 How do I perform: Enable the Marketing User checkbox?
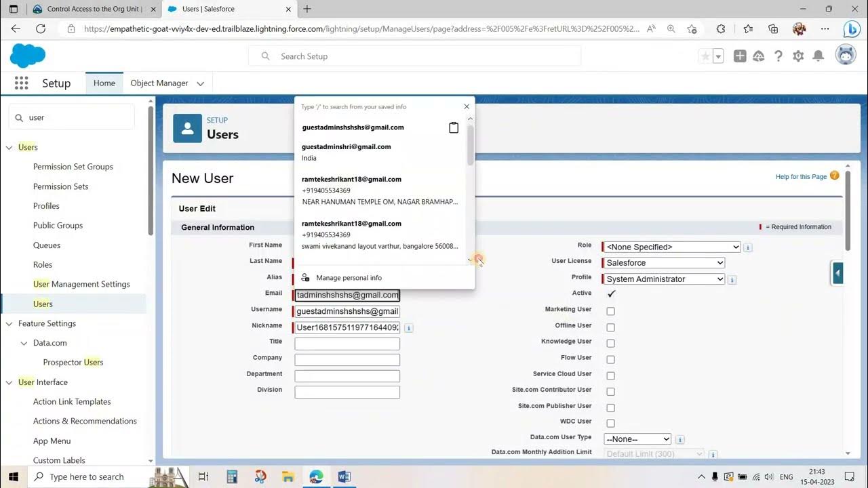point(610,311)
